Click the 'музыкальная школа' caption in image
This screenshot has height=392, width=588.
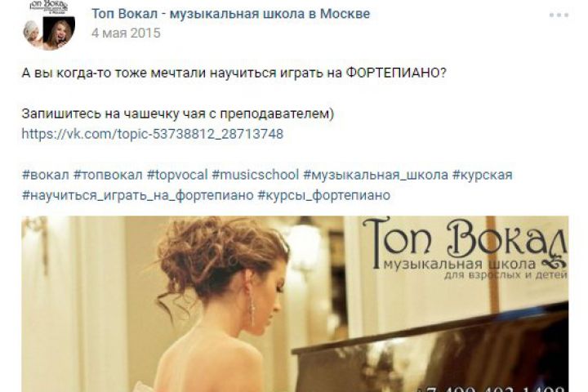coord(459,264)
